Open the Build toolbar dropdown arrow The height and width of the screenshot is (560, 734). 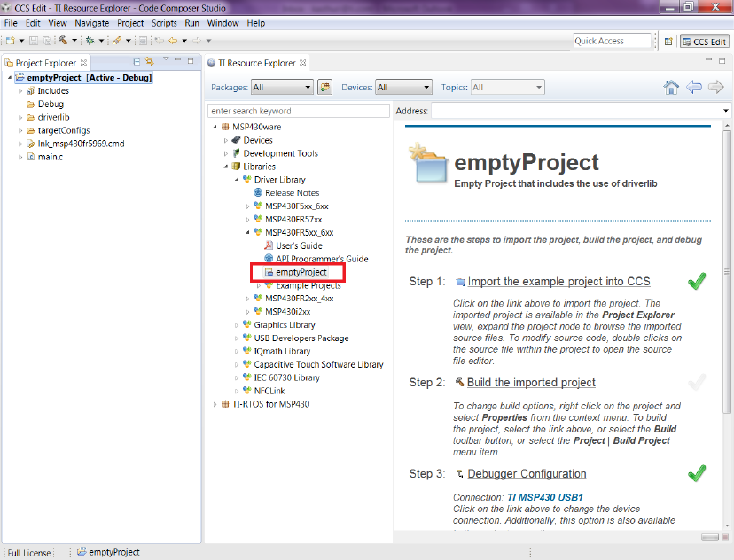tap(74, 41)
